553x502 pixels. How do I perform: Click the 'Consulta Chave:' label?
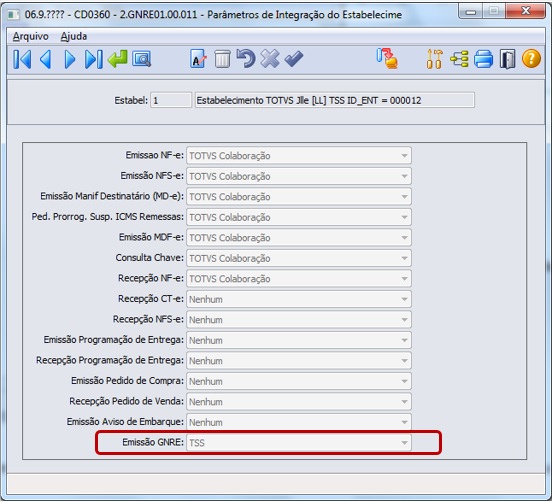(x=150, y=258)
